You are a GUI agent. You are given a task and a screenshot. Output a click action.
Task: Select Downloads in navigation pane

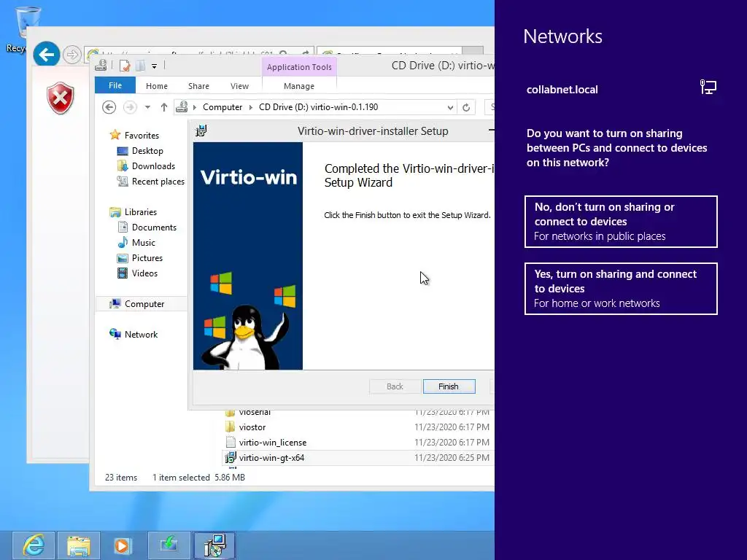tap(153, 166)
